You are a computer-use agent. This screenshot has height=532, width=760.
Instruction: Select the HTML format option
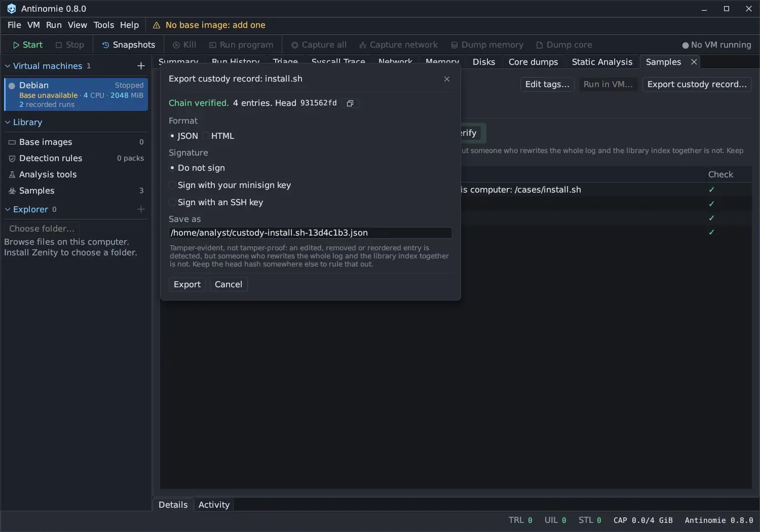[x=218, y=136]
